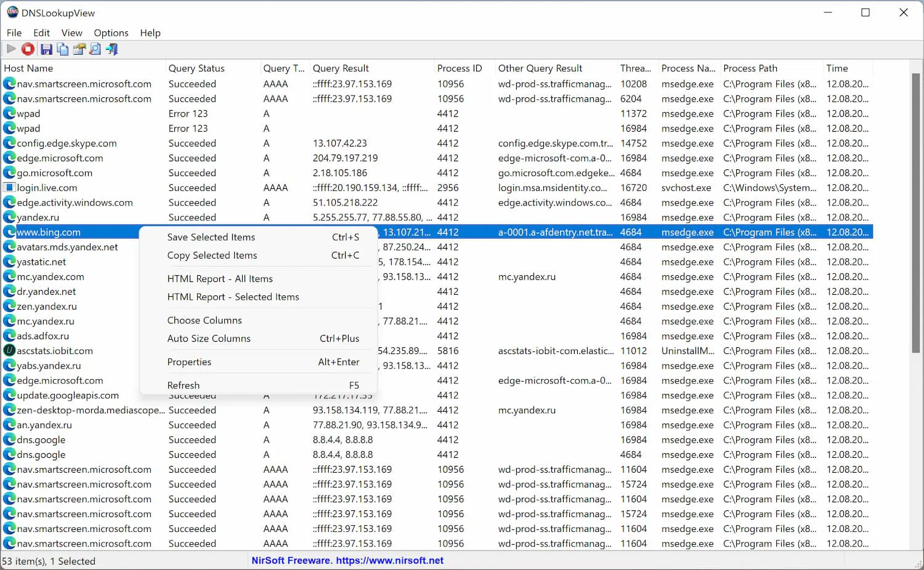Select HTML Report - All Items
924x570 pixels.
[258, 279]
